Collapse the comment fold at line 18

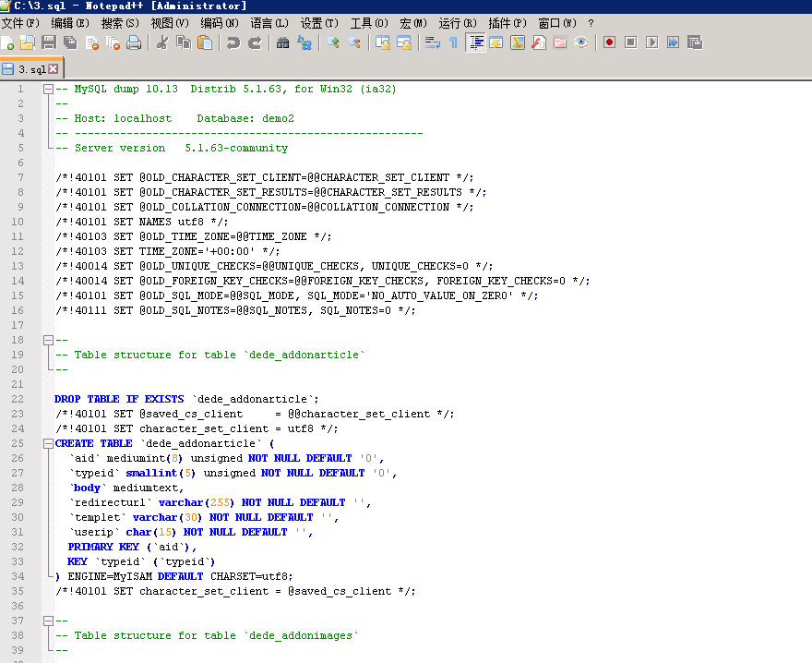point(48,341)
